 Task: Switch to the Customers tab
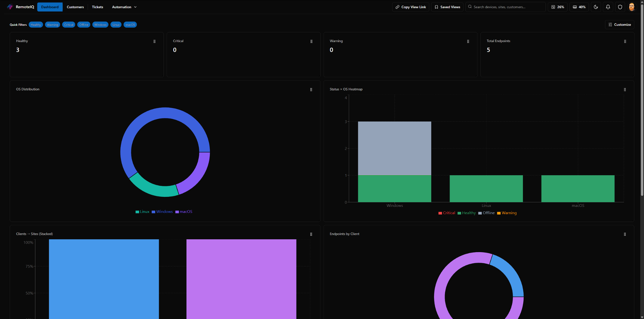(75, 7)
